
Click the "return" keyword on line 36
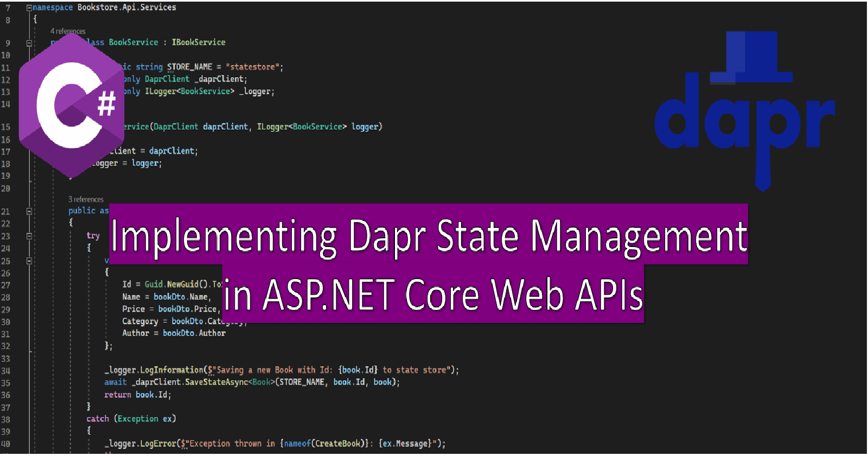tap(118, 395)
